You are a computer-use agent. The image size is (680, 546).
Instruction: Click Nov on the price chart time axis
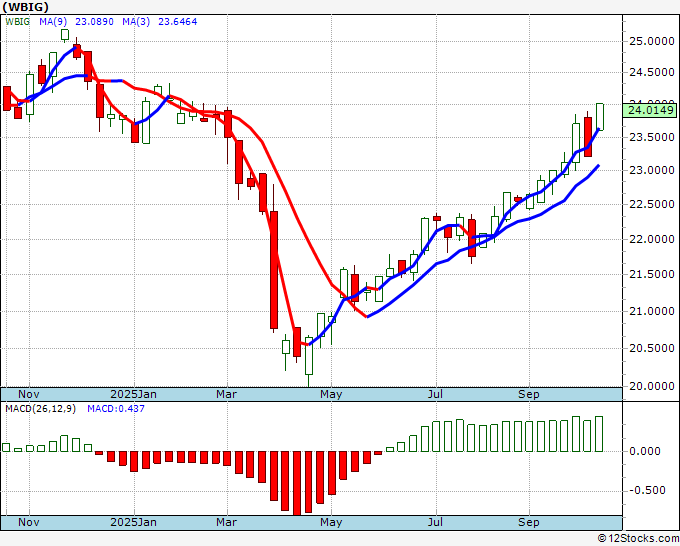tap(29, 394)
